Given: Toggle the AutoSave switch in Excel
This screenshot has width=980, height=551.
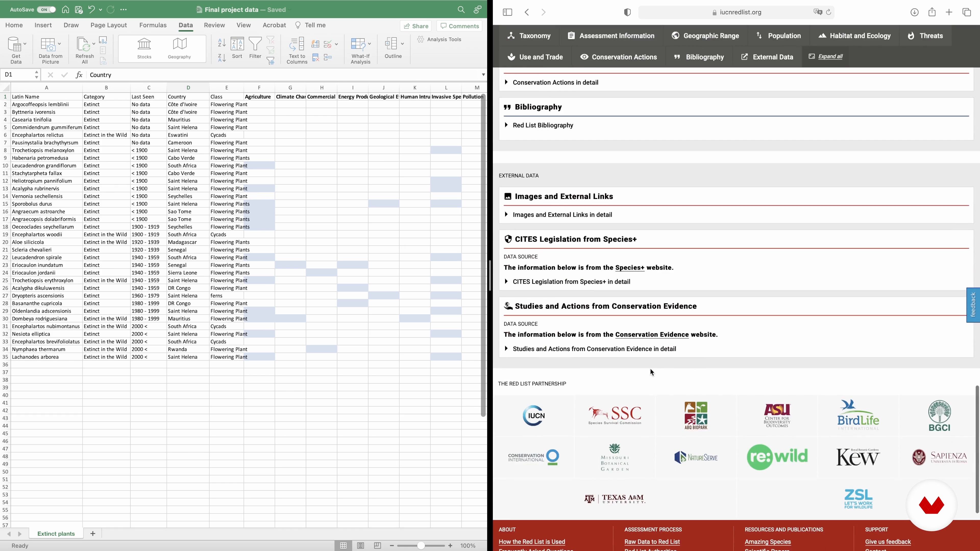Looking at the screenshot, I should (x=46, y=10).
